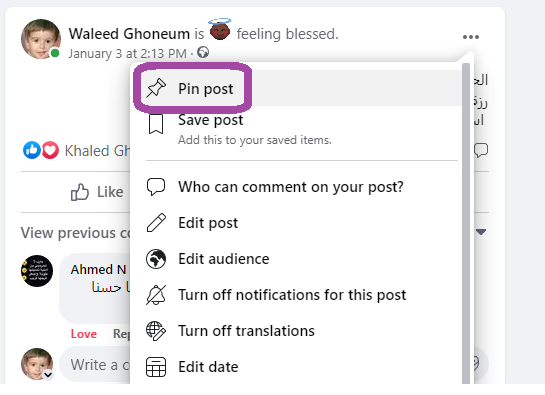This screenshot has height=395, width=545.
Task: Click the pencil icon next to Edit post
Action: click(156, 223)
